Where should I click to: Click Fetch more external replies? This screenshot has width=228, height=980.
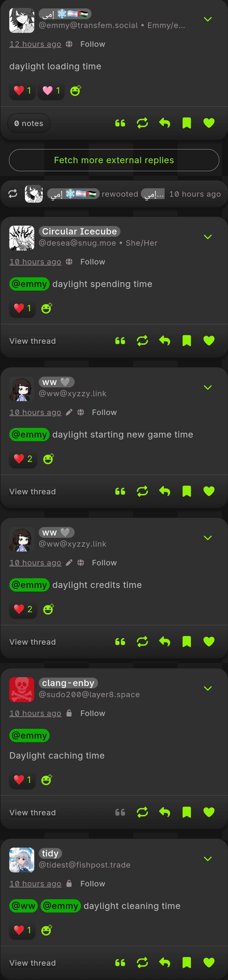114,160
